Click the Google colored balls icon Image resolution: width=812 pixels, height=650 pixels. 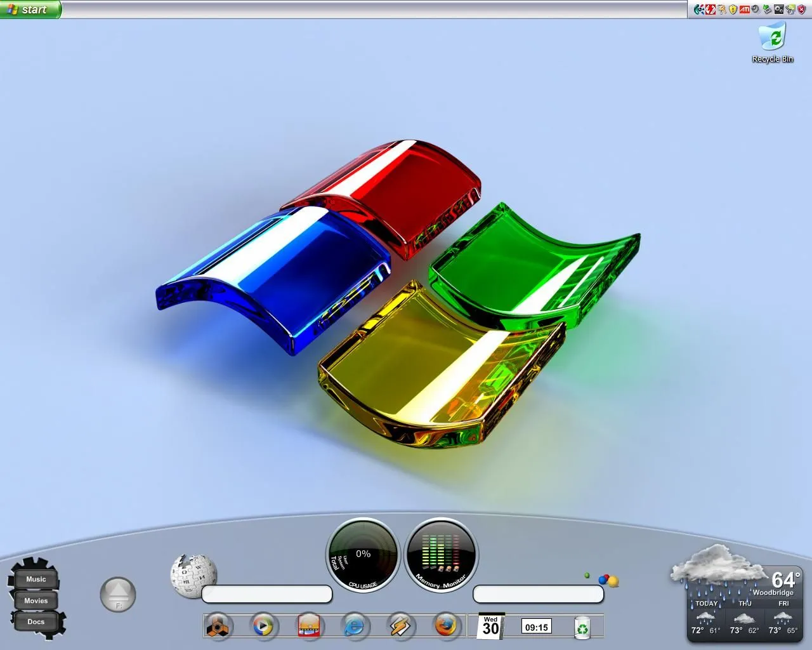608,580
